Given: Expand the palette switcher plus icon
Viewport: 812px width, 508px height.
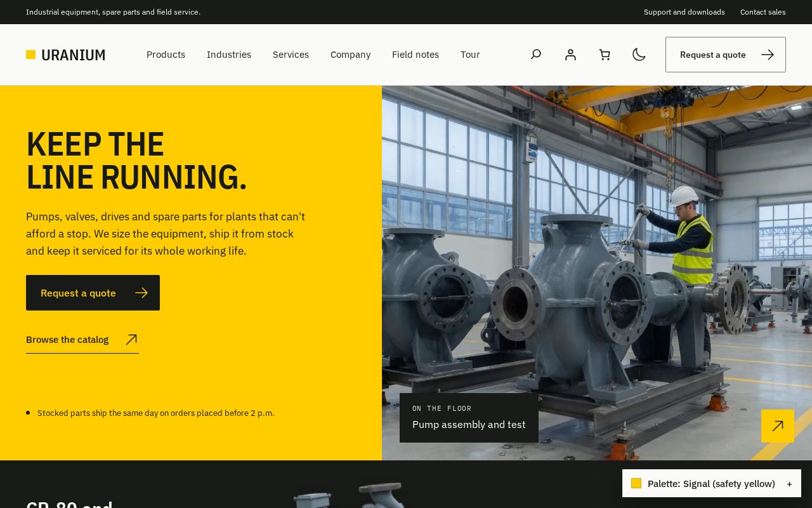Looking at the screenshot, I should [x=789, y=484].
